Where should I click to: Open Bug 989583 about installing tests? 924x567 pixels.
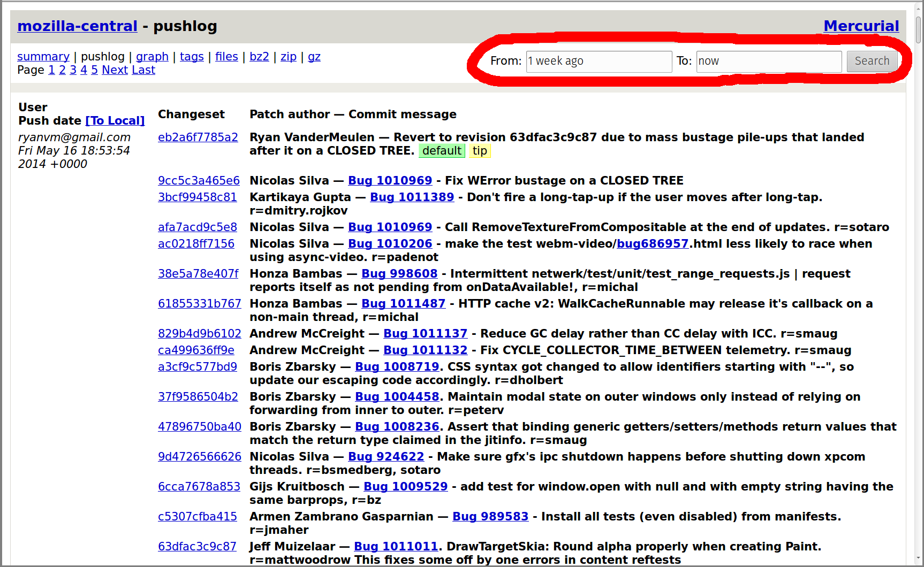(490, 517)
